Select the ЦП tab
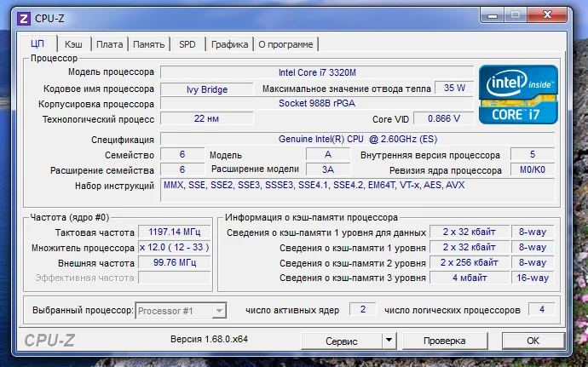 point(37,43)
